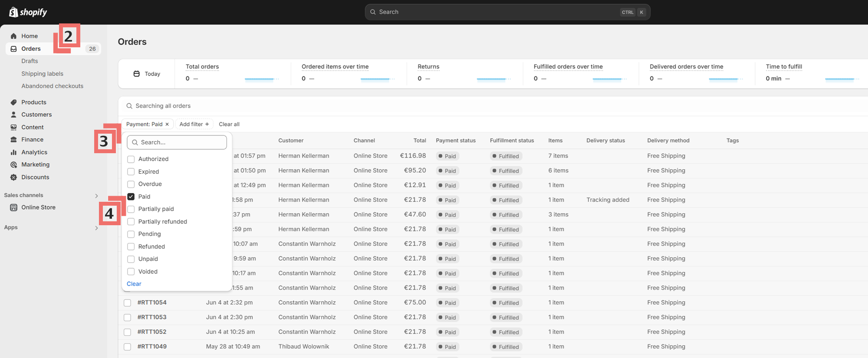
Task: Go to Abandoned checkouts in sidebar
Action: (52, 86)
